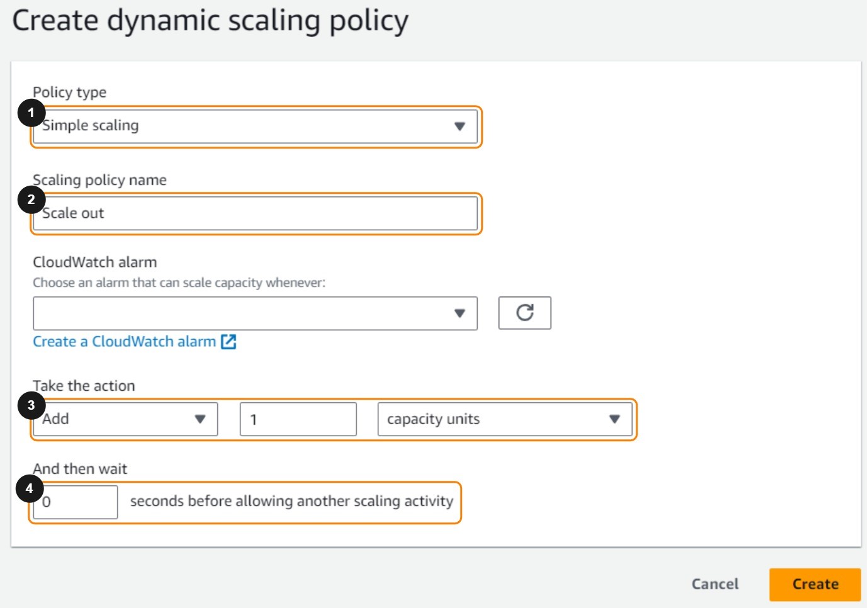Viewport: 868px width, 608px height.
Task: Click the arrow in the CloudWatch alarm dropdown
Action: 459,313
